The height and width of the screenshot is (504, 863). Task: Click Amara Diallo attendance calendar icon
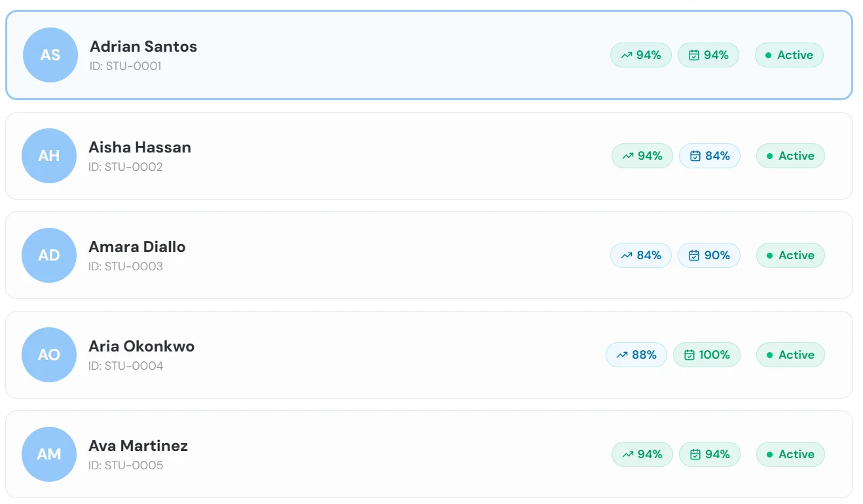pyautogui.click(x=694, y=256)
